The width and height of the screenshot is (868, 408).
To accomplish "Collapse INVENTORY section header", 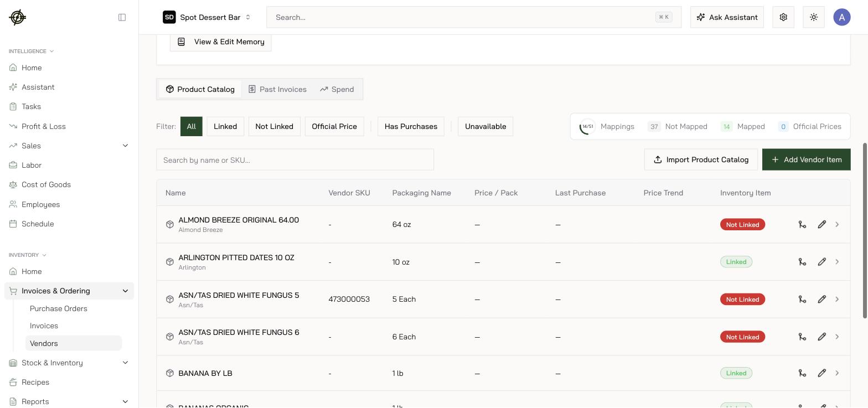I will click(28, 255).
